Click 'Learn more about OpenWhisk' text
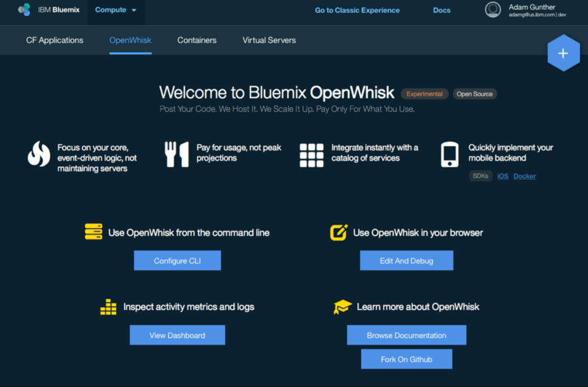The height and width of the screenshot is (387, 588). pos(418,307)
